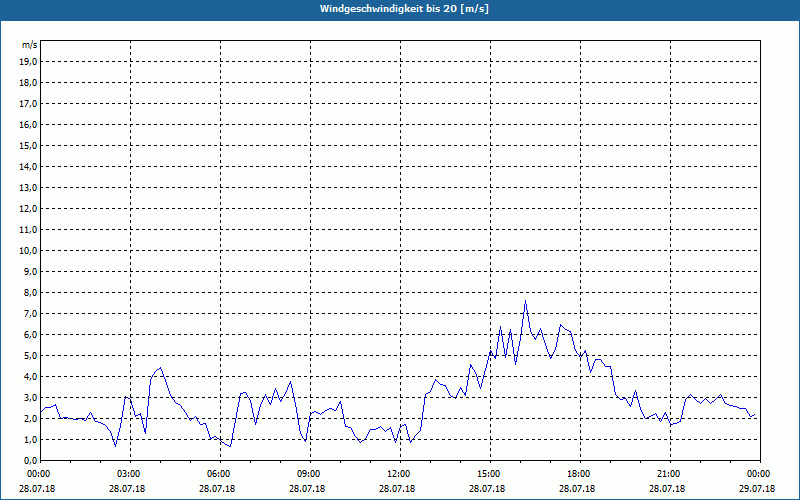Click the 06:00 time axis label

tap(220, 474)
